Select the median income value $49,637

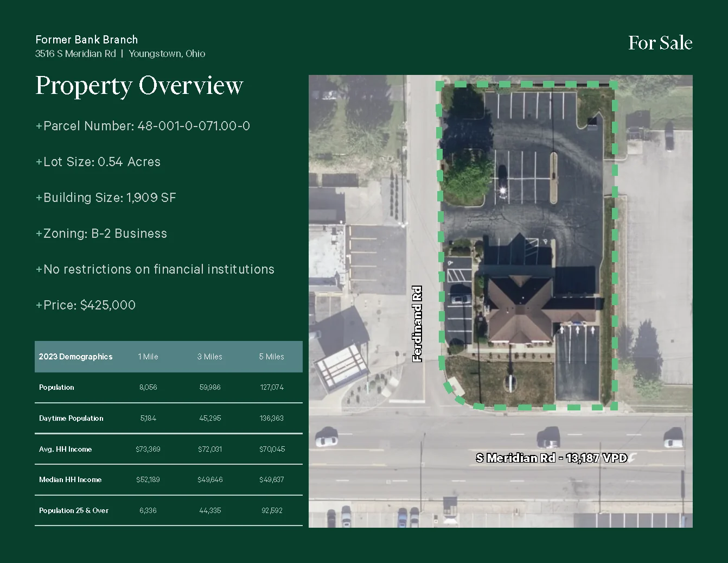[272, 480]
